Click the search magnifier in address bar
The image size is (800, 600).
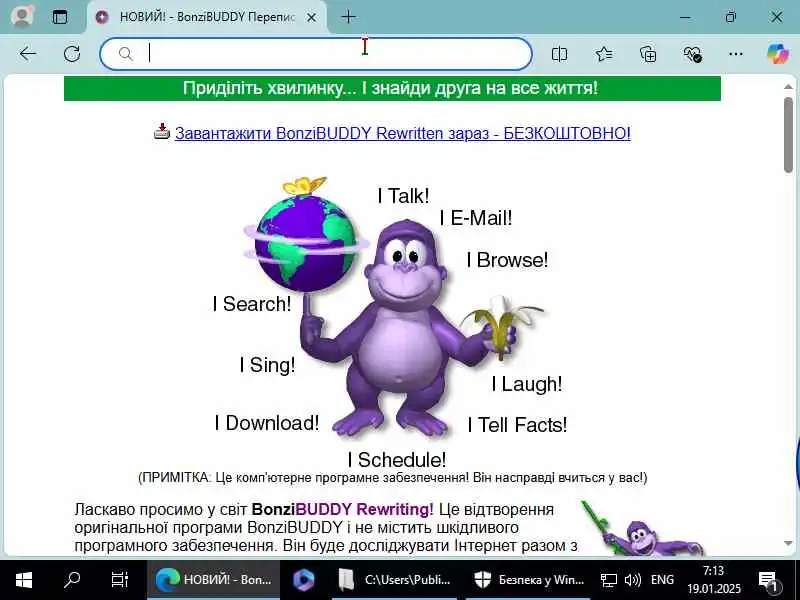tap(125, 54)
